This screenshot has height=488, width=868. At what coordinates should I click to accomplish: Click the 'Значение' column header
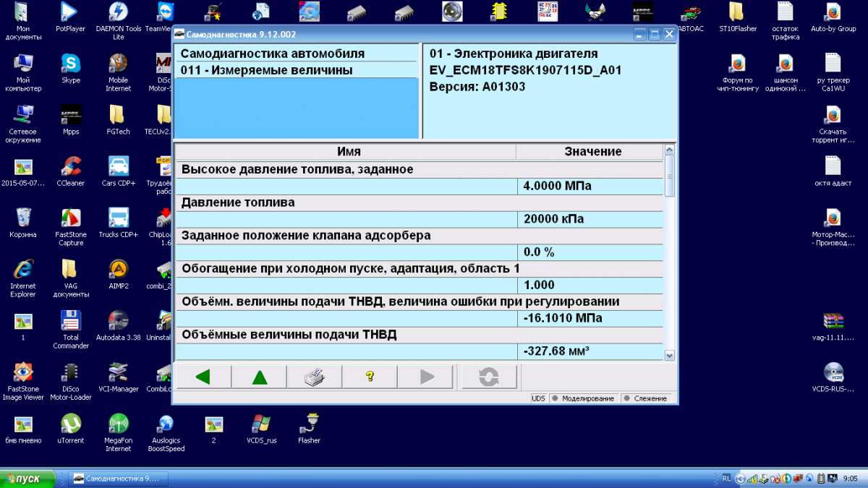(x=592, y=152)
